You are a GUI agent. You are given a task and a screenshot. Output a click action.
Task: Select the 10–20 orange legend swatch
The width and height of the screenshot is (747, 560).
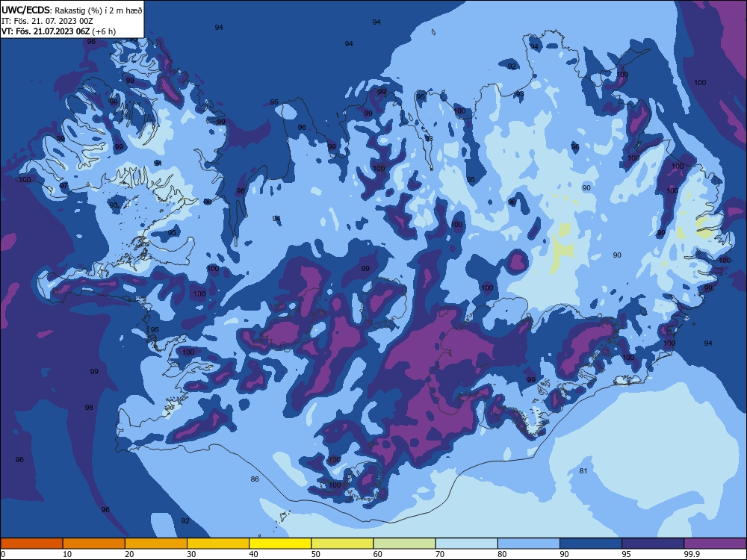94,544
